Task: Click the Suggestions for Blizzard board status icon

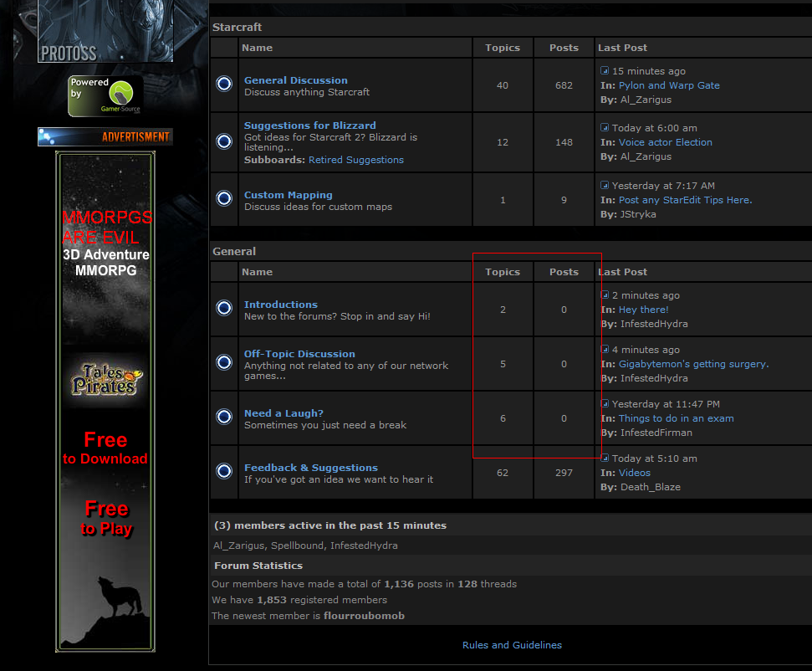Action: point(224,141)
